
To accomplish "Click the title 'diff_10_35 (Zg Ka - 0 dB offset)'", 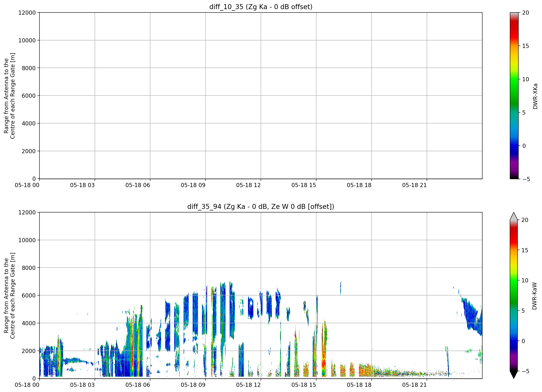I will click(x=261, y=7).
